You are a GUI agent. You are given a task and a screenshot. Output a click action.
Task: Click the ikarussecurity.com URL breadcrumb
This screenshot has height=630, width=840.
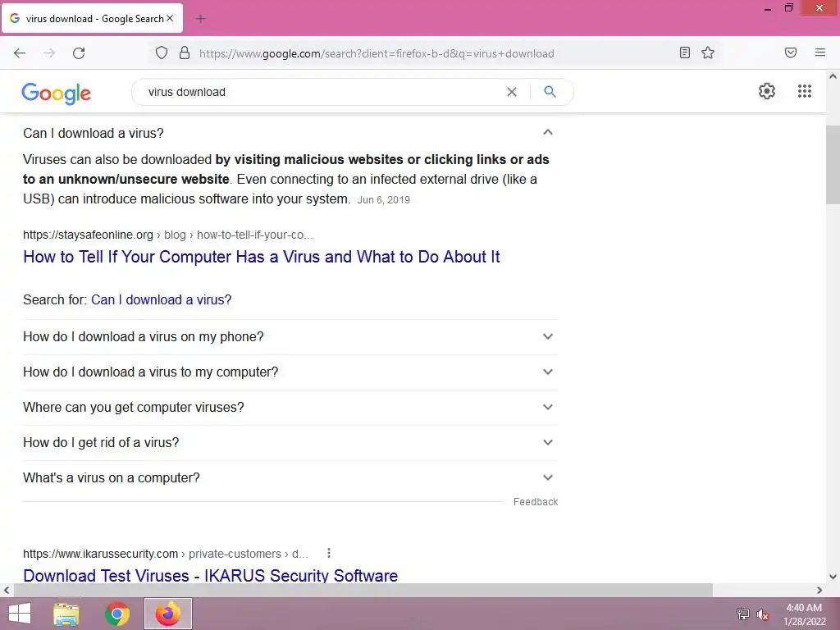[165, 554]
